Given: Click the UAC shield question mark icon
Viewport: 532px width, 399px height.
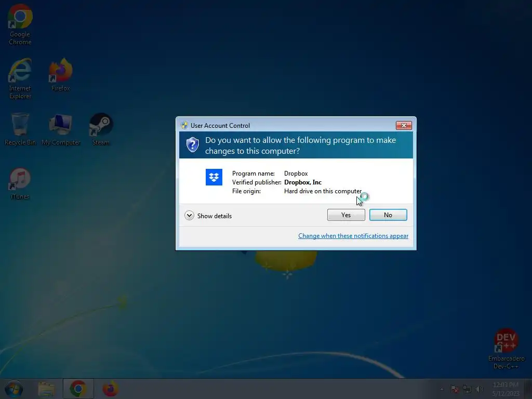Looking at the screenshot, I should (192, 145).
